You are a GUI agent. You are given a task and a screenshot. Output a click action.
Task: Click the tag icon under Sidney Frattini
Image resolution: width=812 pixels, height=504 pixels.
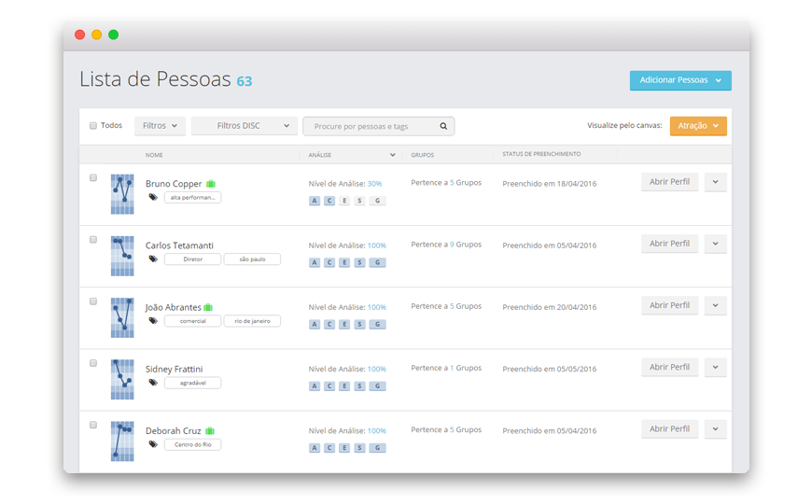153,383
